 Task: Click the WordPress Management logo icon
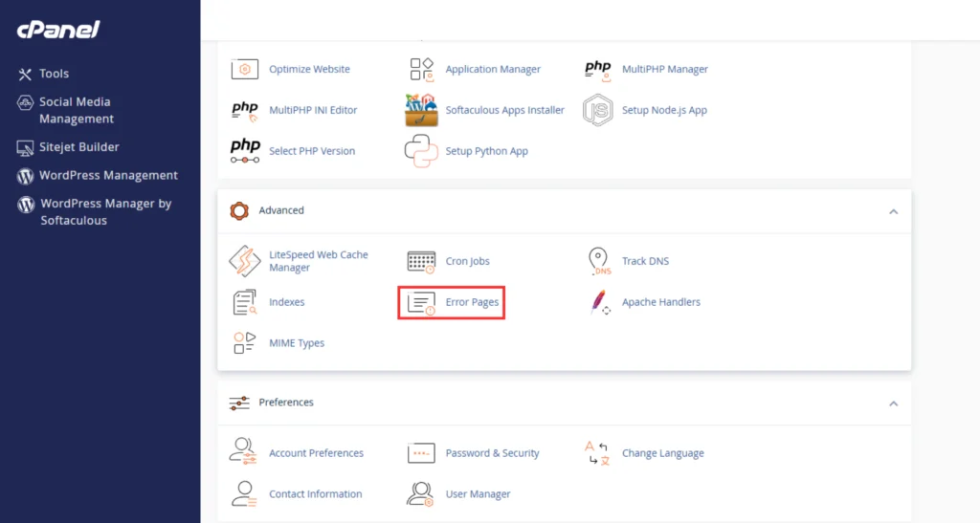coord(25,176)
